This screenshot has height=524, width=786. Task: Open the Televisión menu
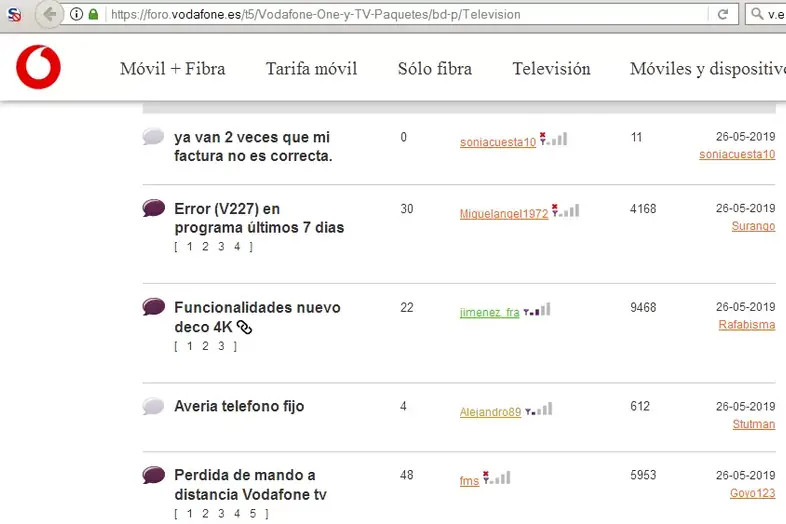551,69
